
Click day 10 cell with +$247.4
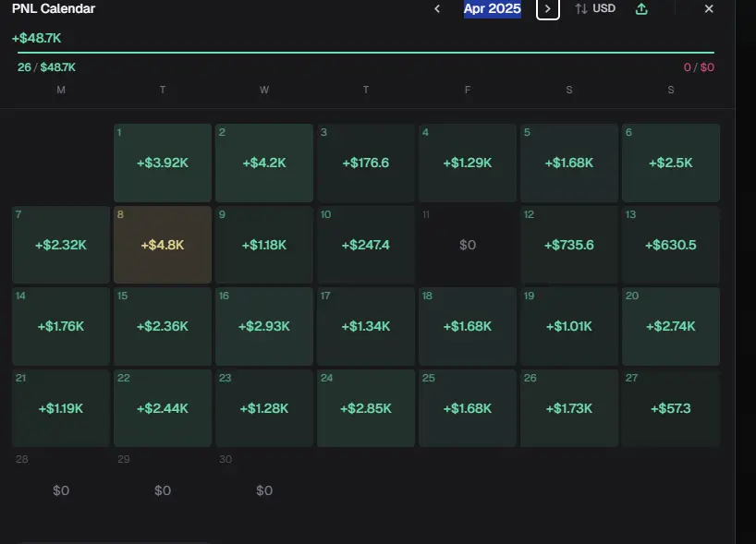(x=366, y=245)
